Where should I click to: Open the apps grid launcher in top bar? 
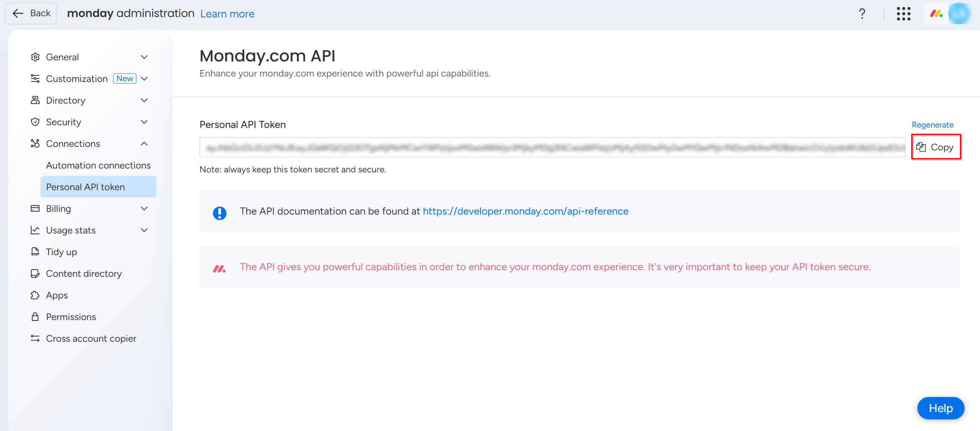point(904,14)
